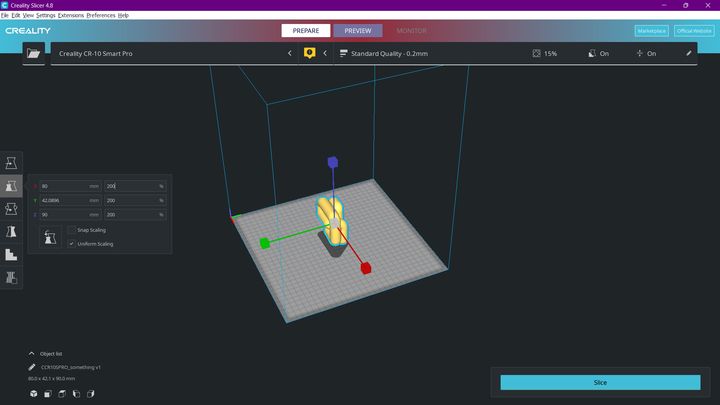
Task: Click the 80.0 x 42.1 x 90.0 mm dimensions text
Action: tap(51, 378)
